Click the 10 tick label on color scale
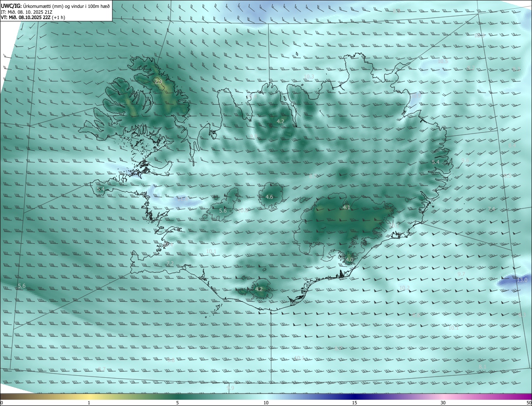Viewport: 532px width, 406px height. click(266, 403)
